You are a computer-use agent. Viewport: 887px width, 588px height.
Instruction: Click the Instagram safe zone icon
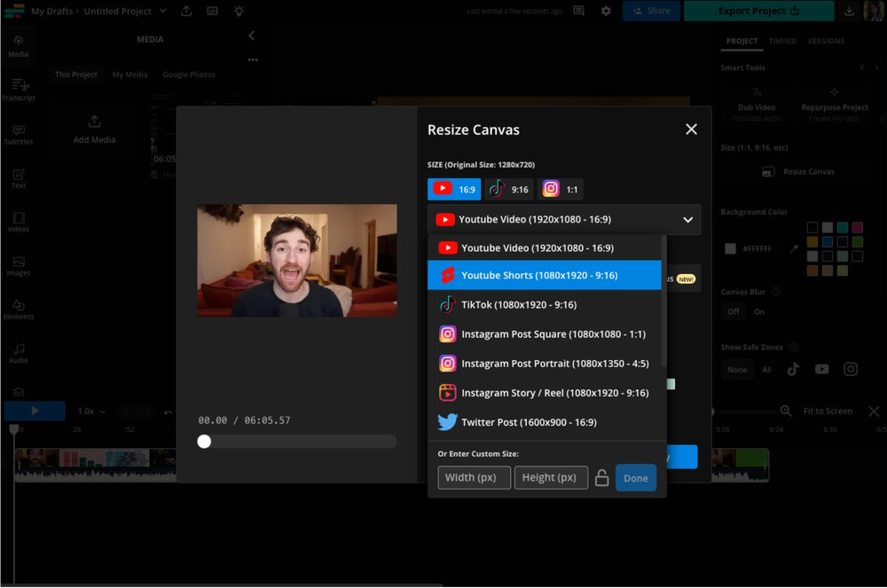point(852,368)
